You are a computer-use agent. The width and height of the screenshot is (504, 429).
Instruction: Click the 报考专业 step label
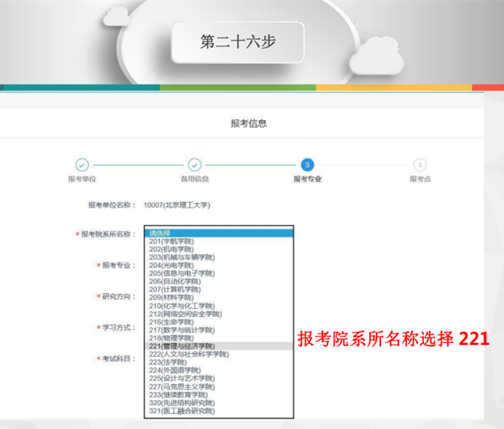pyautogui.click(x=307, y=179)
